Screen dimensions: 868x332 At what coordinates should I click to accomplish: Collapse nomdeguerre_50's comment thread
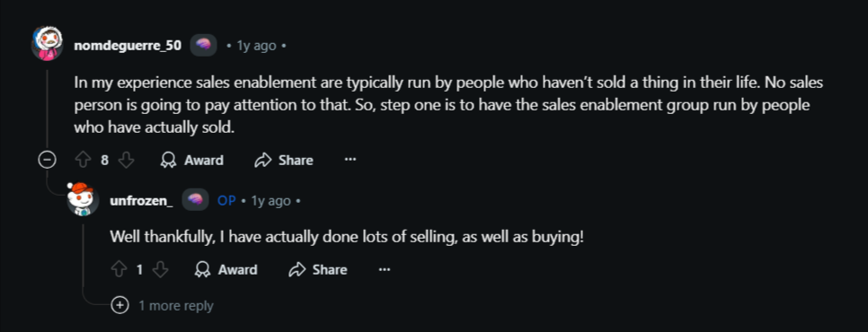[47, 161]
